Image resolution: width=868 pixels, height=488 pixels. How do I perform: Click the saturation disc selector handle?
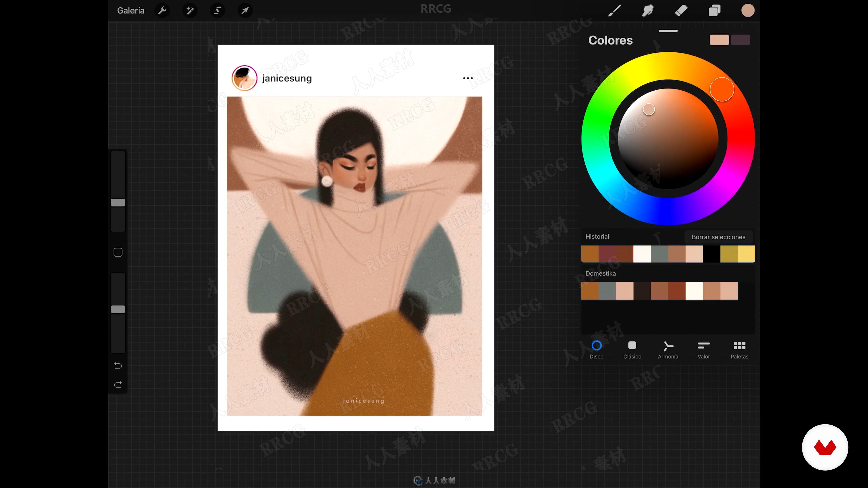click(649, 109)
